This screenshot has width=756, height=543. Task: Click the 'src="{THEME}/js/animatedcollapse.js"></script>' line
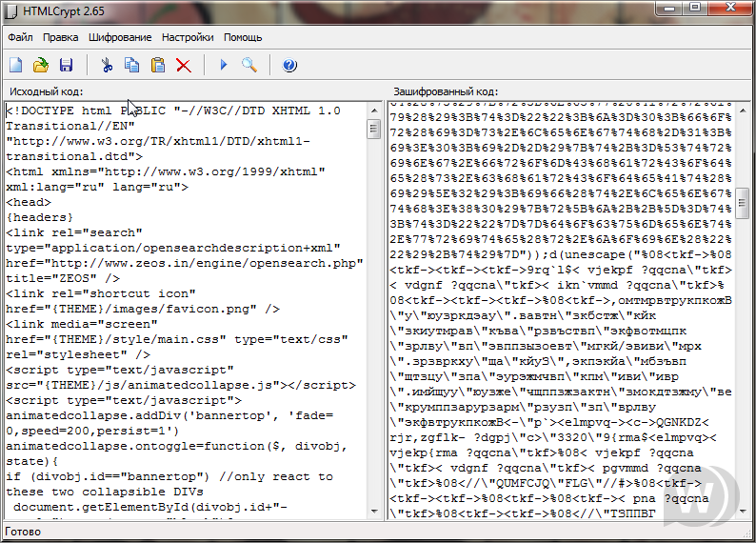pyautogui.click(x=181, y=385)
